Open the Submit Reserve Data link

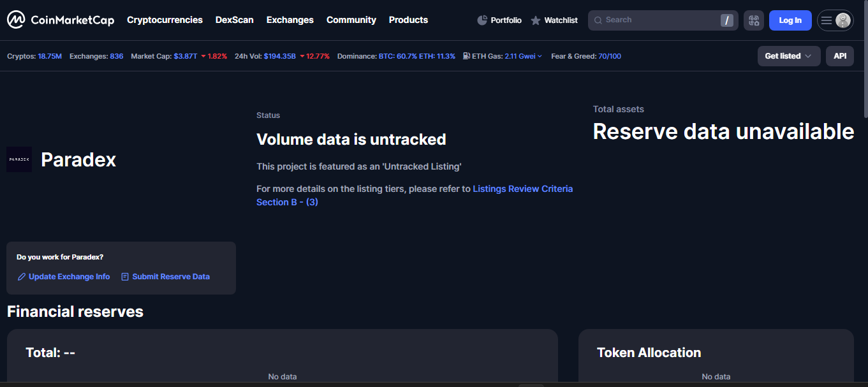[x=171, y=277]
